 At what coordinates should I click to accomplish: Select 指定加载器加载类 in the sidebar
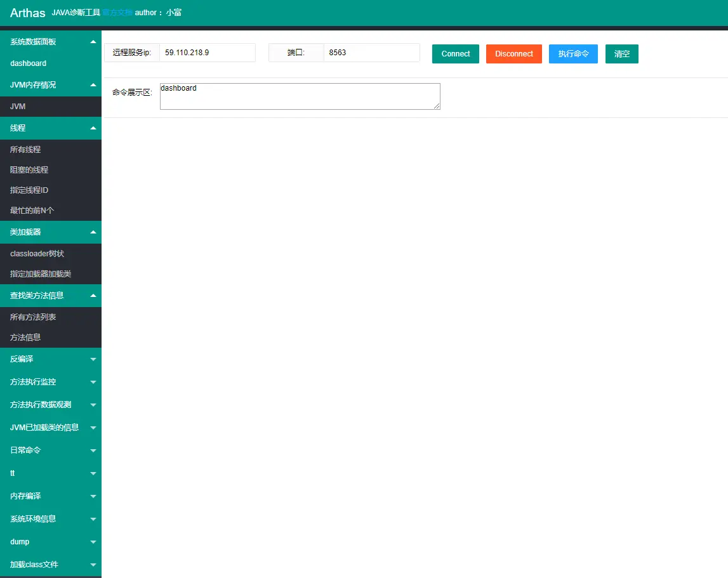[51, 274]
